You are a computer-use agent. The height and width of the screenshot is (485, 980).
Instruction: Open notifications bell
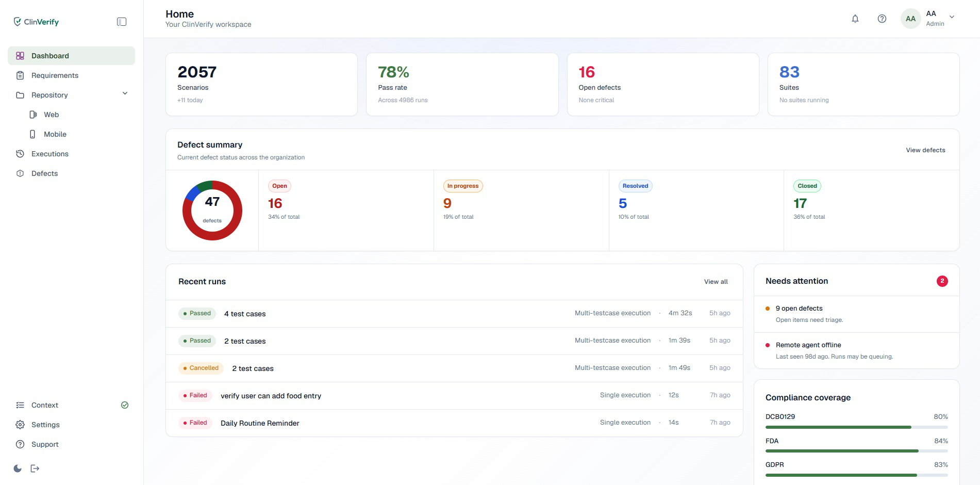tap(855, 19)
